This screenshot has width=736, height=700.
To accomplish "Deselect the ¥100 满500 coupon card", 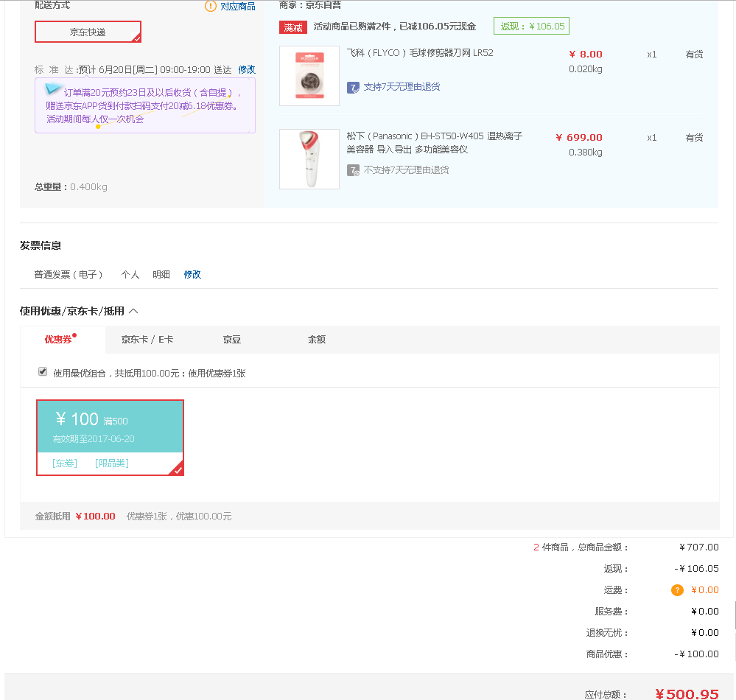I will tap(110, 438).
